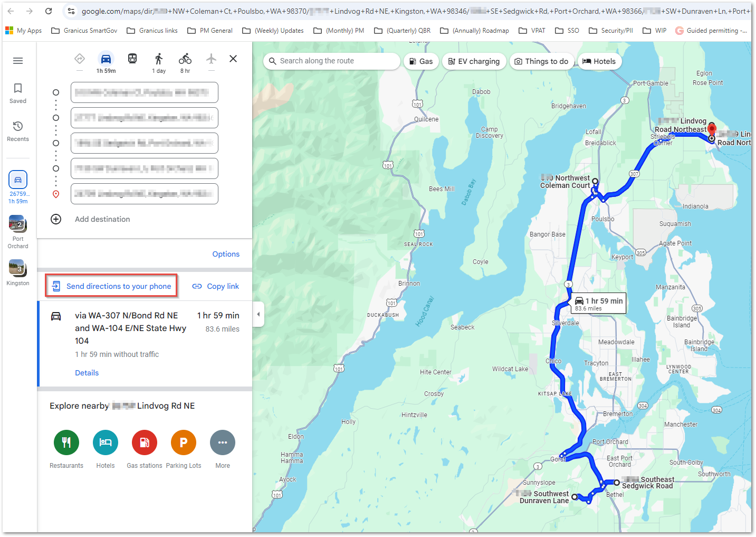Viewport: 756px width, 537px height.
Task: Select Gas filter chip
Action: pyautogui.click(x=421, y=61)
